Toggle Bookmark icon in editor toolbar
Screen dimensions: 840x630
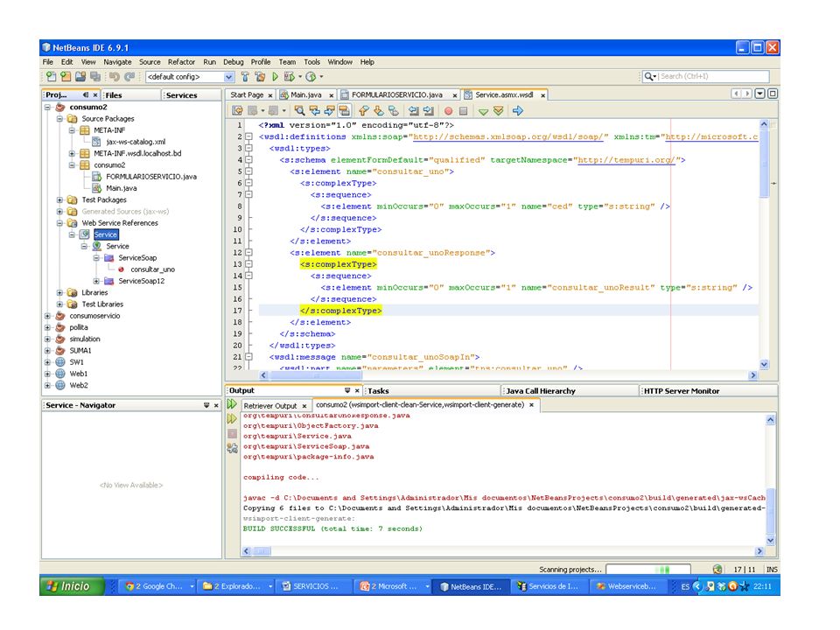coord(394,111)
